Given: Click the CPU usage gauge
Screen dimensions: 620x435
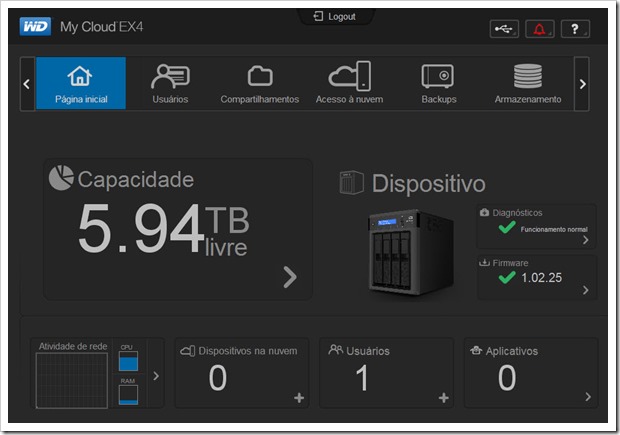Looking at the screenshot, I should pyautogui.click(x=129, y=361).
